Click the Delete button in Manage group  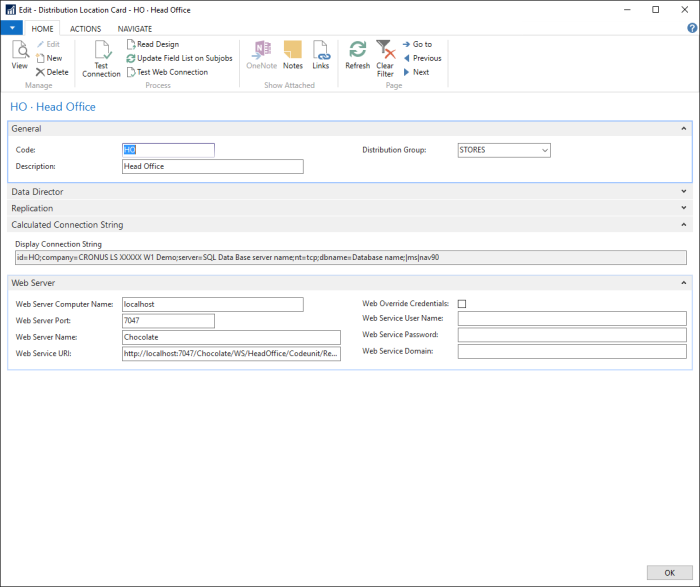point(52,72)
